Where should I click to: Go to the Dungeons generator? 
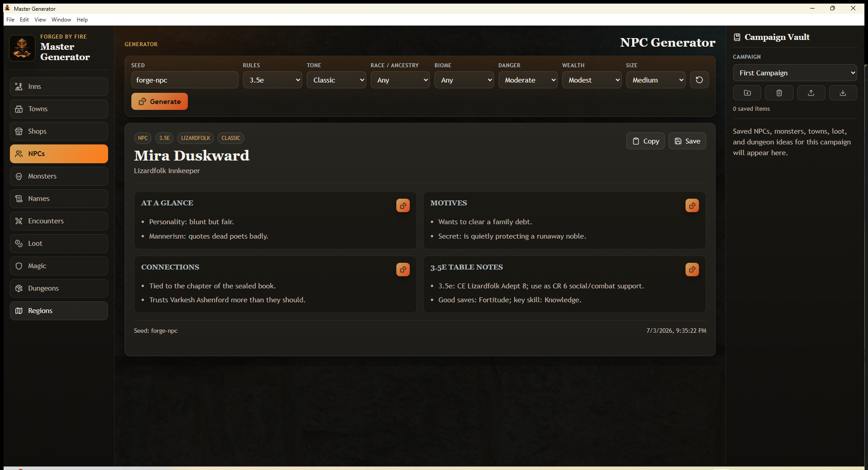click(x=59, y=288)
